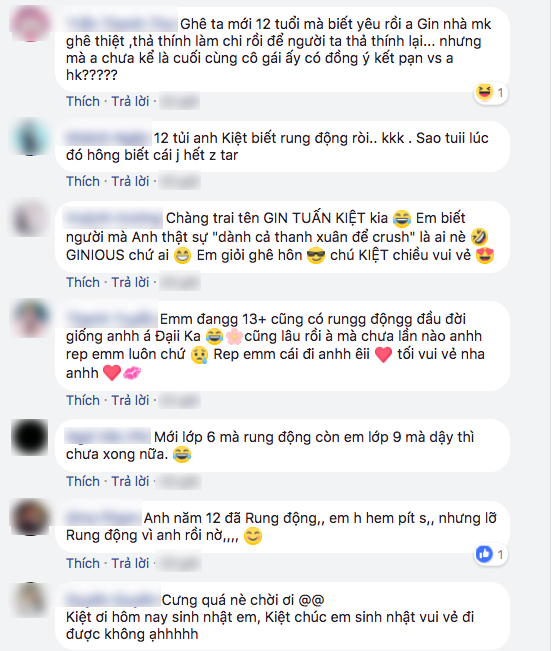
Task: Click blurred author name of 'Chàng trai tên GIN' comment
Action: pyautogui.click(x=113, y=218)
